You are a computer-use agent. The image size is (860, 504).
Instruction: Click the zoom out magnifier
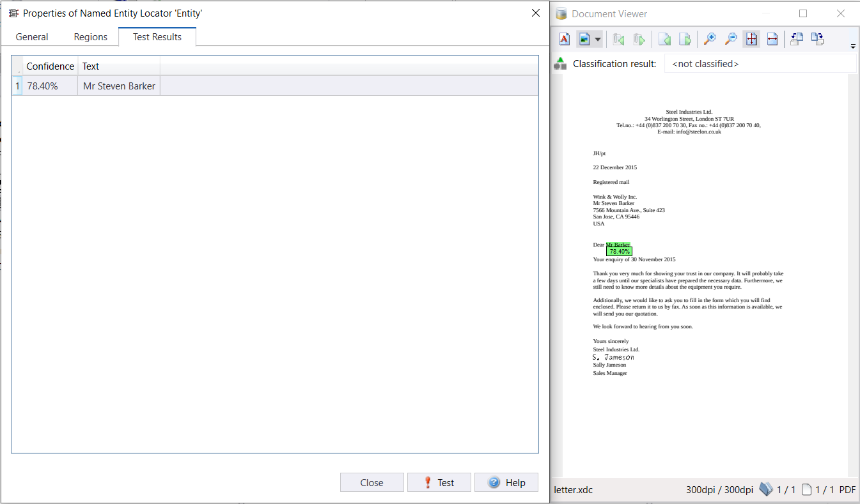pos(731,40)
